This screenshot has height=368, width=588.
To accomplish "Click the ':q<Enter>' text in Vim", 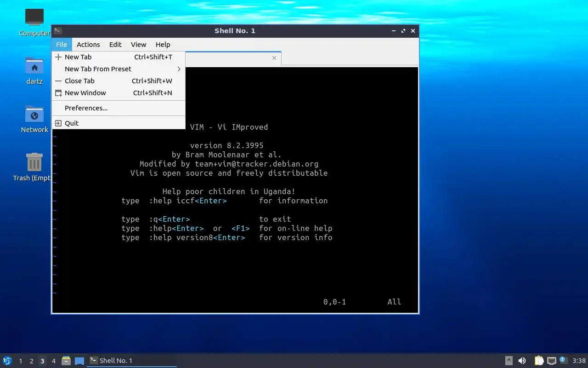I will coord(169,219).
